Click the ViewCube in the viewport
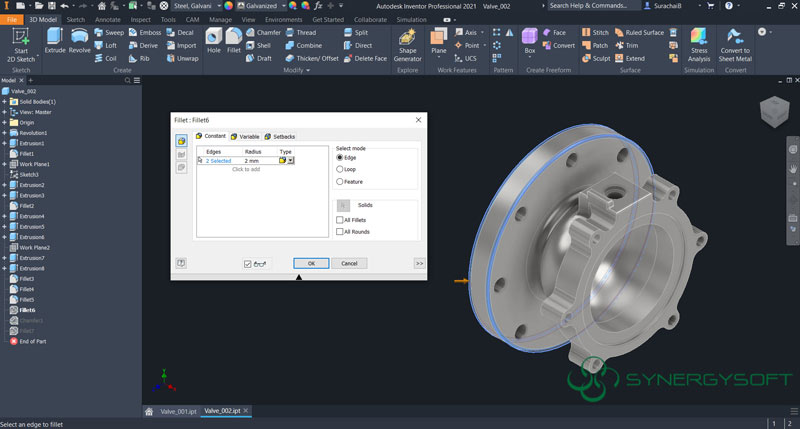The height and width of the screenshot is (429, 800). point(774,111)
